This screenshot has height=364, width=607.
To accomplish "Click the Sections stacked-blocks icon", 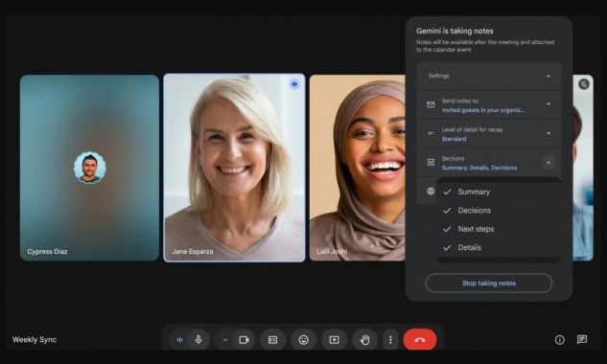I will 431,163.
